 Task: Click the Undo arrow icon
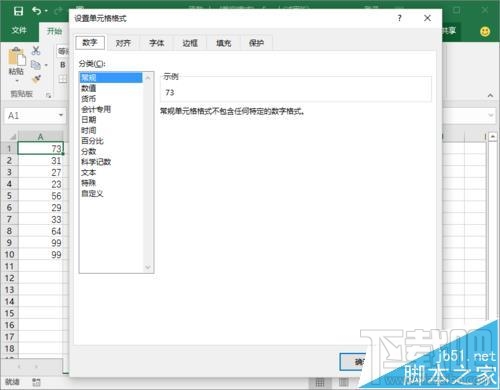click(36, 11)
